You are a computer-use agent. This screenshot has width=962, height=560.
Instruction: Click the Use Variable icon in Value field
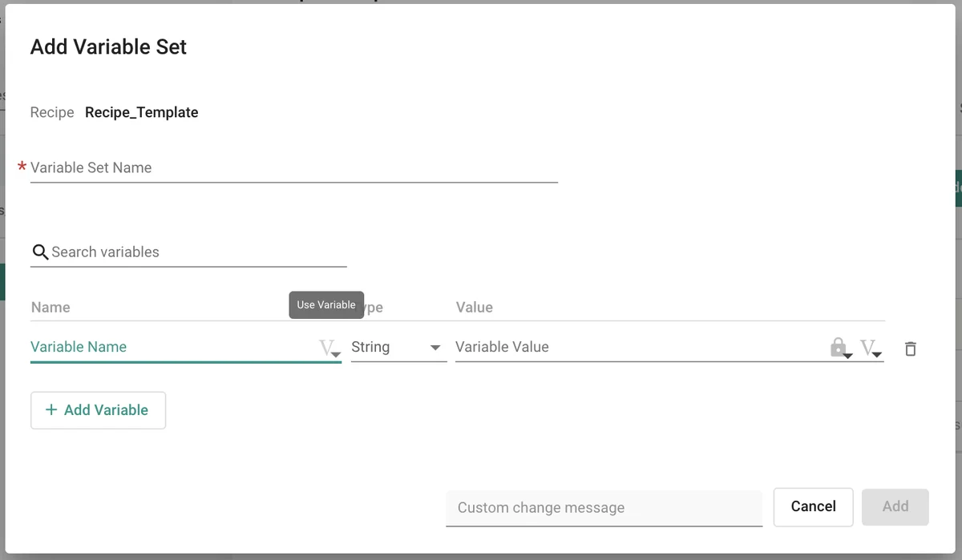coord(870,348)
